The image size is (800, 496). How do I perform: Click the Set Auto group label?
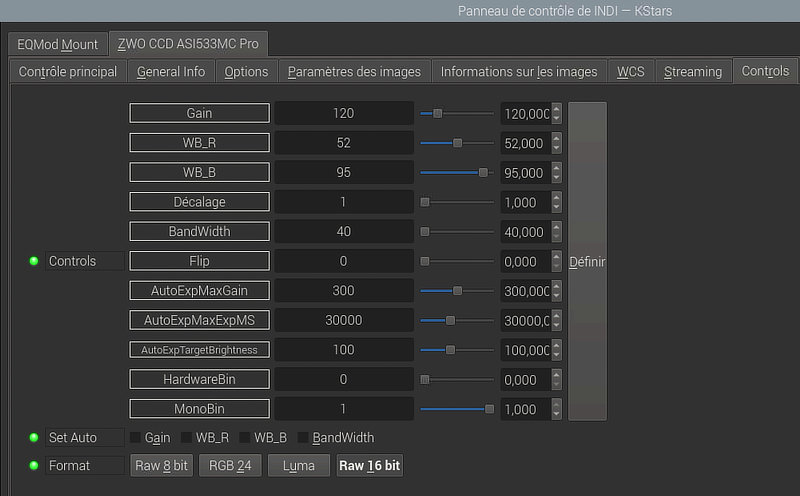(85, 437)
